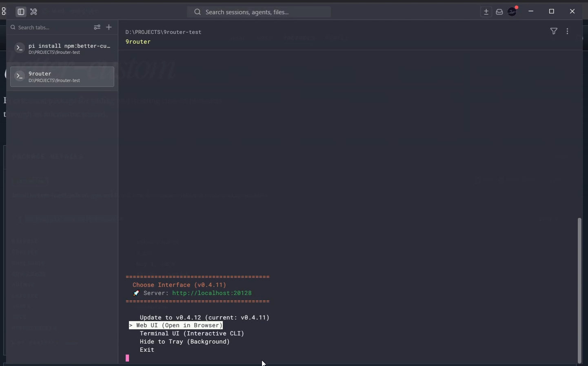Toggle the sidebar panel icon

(x=21, y=12)
